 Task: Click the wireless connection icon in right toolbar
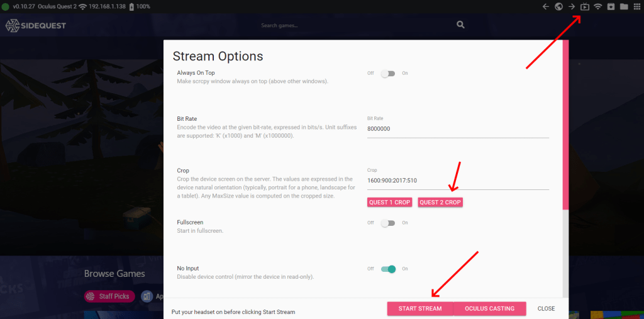pyautogui.click(x=598, y=6)
